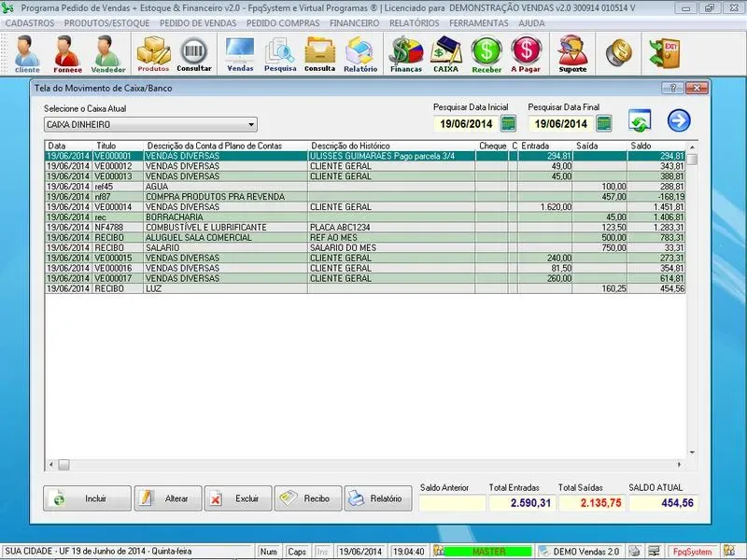Click the A Pagar red dollar icon
The width and height of the screenshot is (747, 560).
coord(527,53)
